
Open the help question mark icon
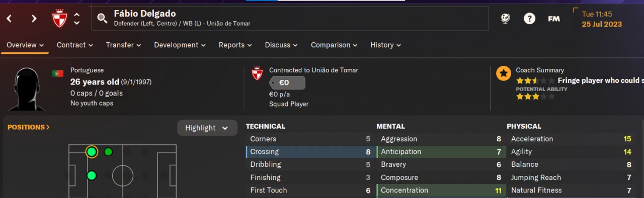(529, 19)
